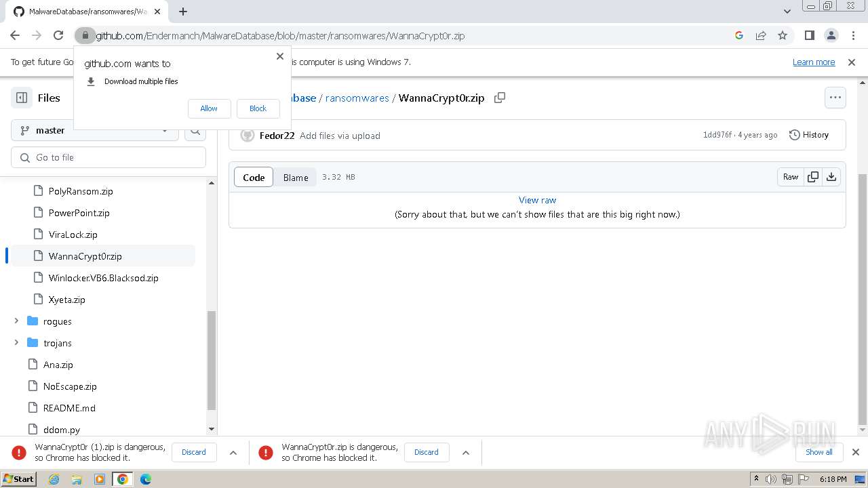Viewport: 868px width, 488px height.
Task: Focus the Go to file field
Action: (x=108, y=157)
